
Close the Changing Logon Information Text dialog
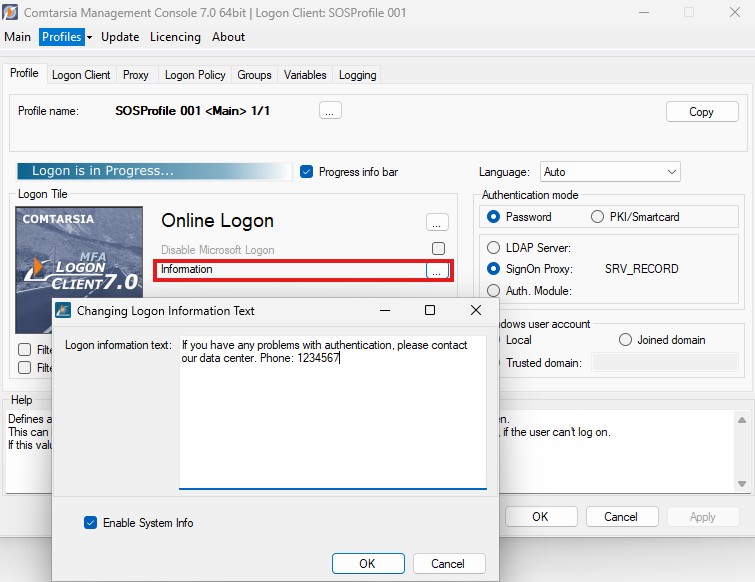click(476, 311)
